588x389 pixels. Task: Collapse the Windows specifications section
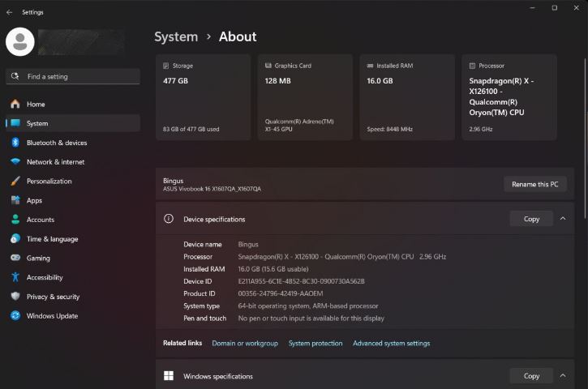563,376
